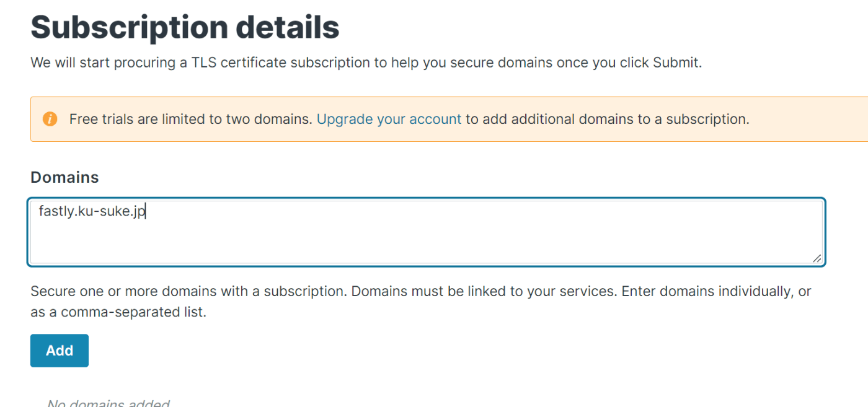
Task: Open the Upgrade your account link
Action: (x=389, y=119)
